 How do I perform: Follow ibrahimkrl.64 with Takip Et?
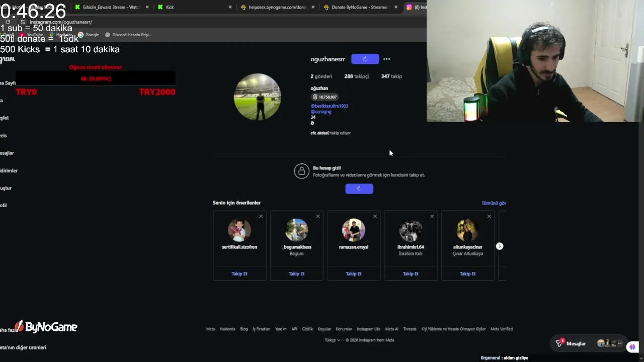pos(411,274)
